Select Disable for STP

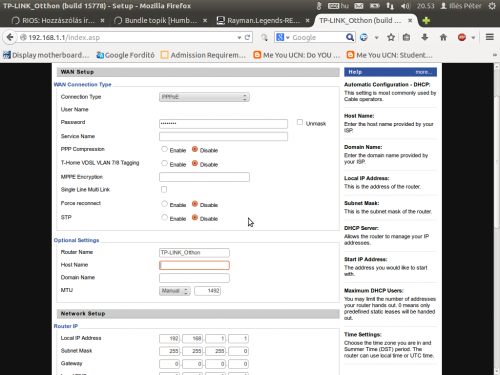tap(195, 217)
